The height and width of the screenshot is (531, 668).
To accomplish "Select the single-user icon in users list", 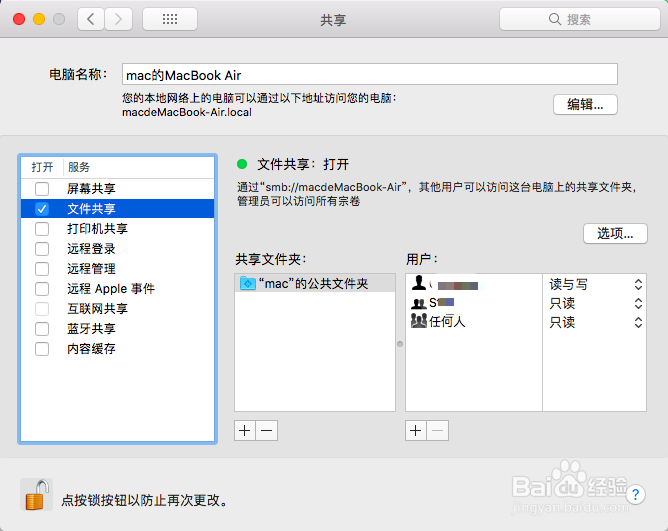I will tap(419, 283).
